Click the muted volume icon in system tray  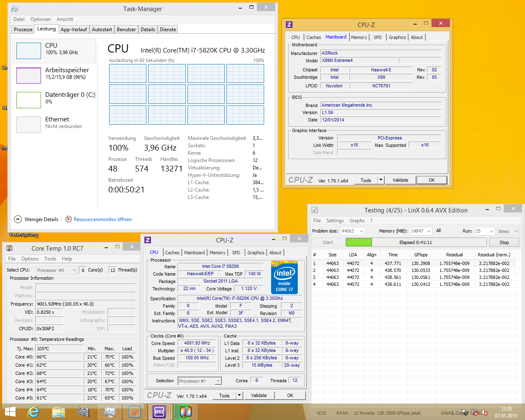[x=484, y=412]
